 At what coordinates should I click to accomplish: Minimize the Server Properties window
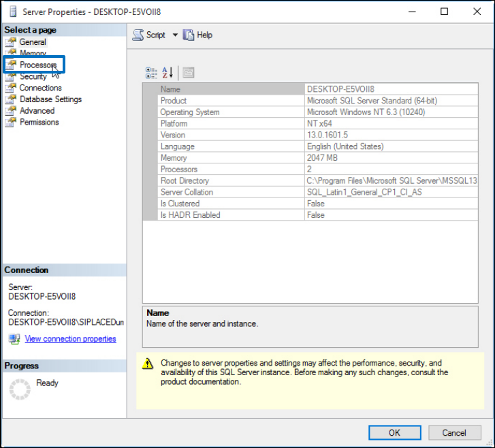[x=412, y=12]
